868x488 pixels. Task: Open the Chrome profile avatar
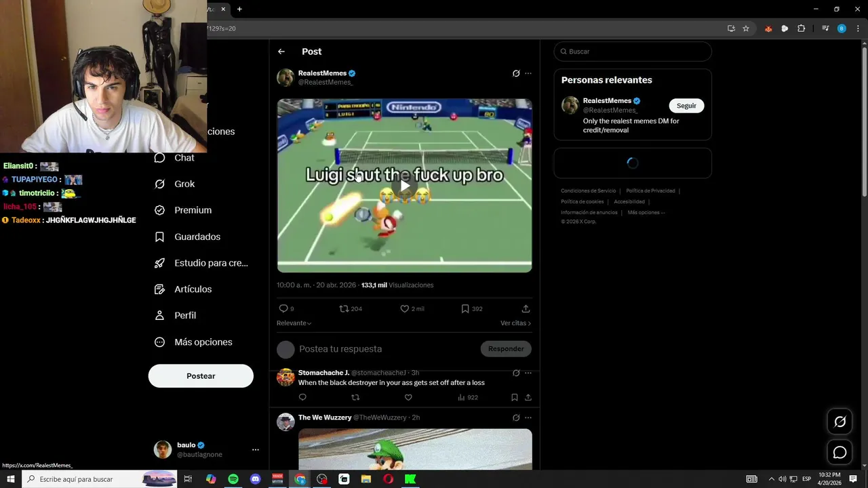(842, 28)
